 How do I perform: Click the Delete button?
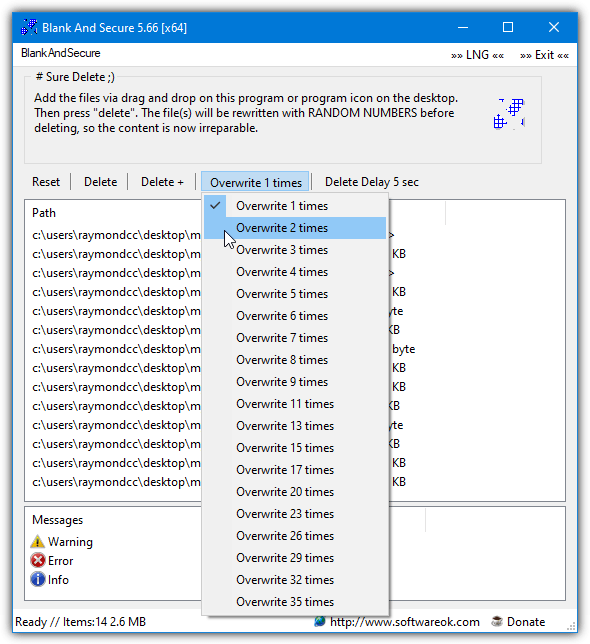click(101, 182)
